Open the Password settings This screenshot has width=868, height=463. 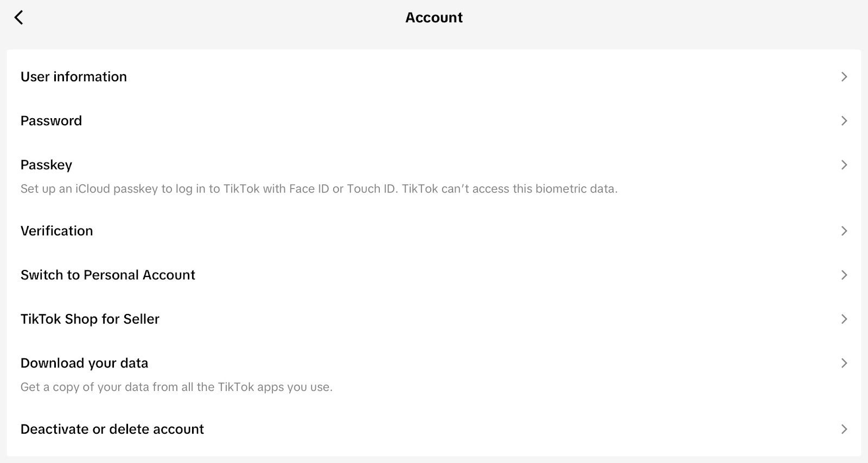(x=51, y=120)
